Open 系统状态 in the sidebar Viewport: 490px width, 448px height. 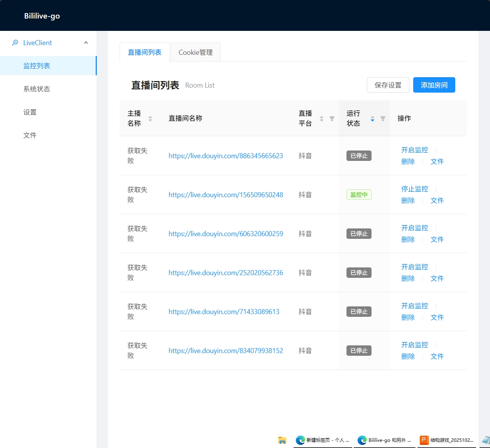pos(37,89)
